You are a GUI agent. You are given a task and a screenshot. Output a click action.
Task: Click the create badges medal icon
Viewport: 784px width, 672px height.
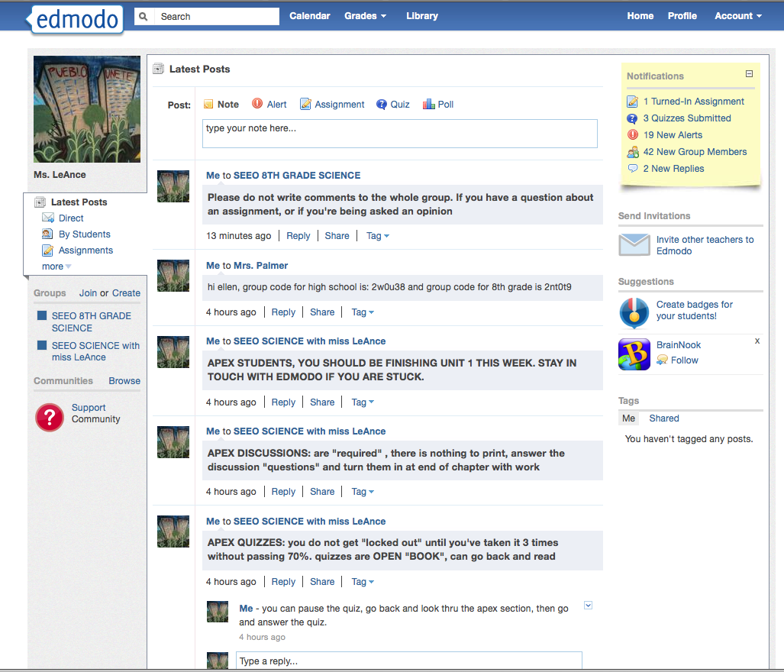tap(634, 312)
